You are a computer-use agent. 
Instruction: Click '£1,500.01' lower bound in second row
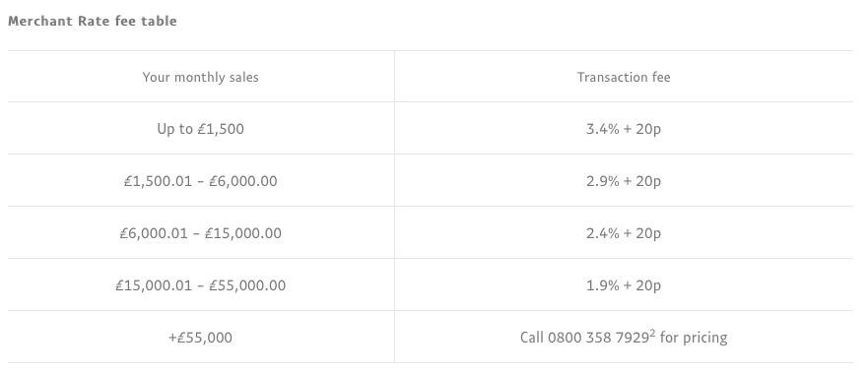(x=158, y=181)
